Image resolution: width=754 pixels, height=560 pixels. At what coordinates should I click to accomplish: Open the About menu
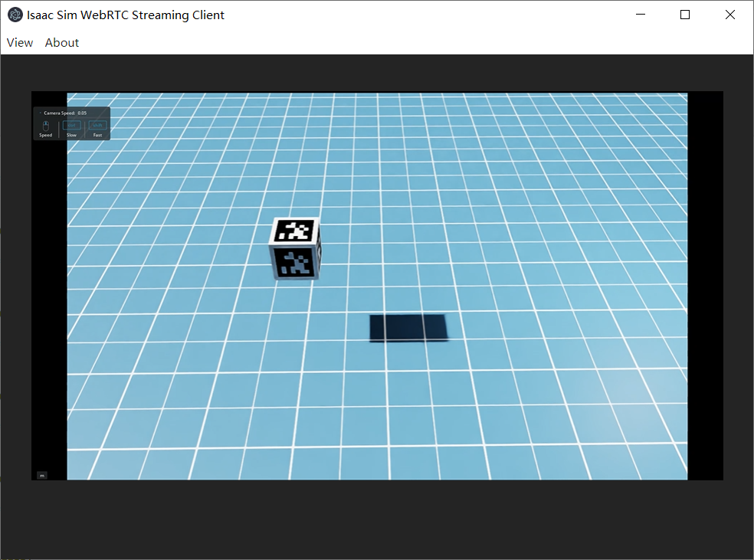click(61, 43)
